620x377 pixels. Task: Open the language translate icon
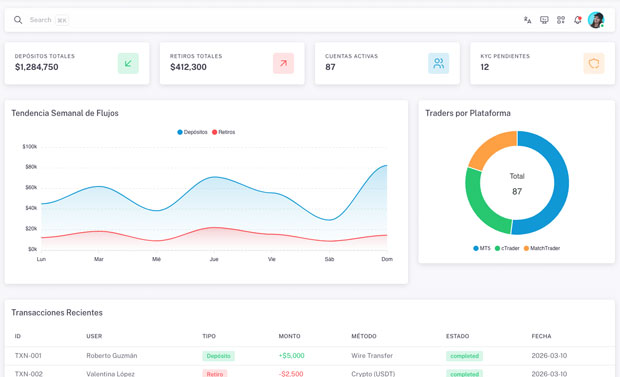pyautogui.click(x=527, y=20)
